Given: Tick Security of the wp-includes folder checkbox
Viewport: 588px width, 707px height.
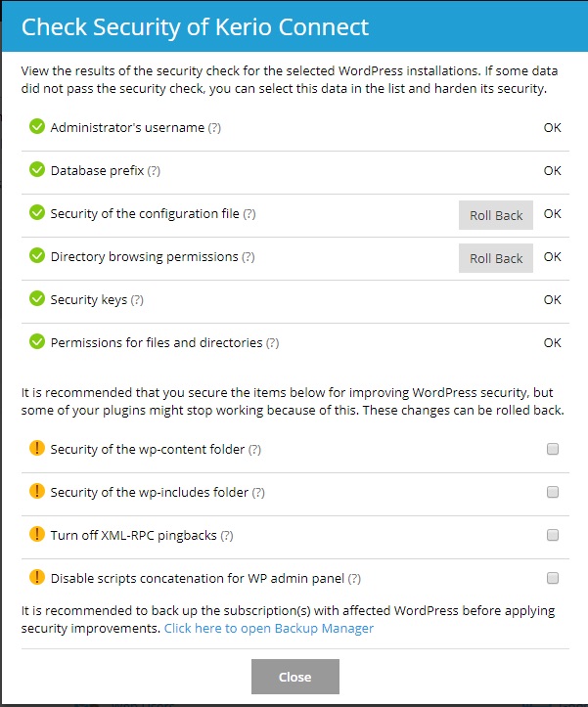Looking at the screenshot, I should 553,493.
